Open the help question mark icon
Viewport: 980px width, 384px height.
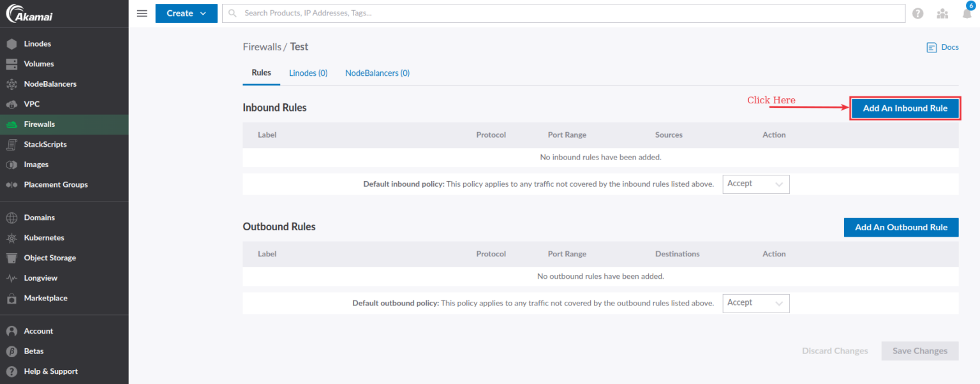coord(917,13)
